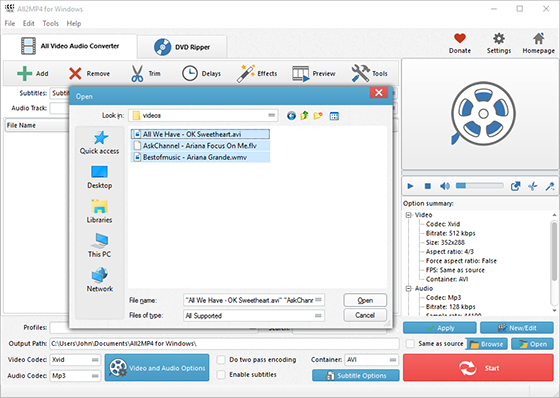Screen dimensions: 560x398
Task: Click the rightmost wand icon under preview
Action: coord(550,186)
